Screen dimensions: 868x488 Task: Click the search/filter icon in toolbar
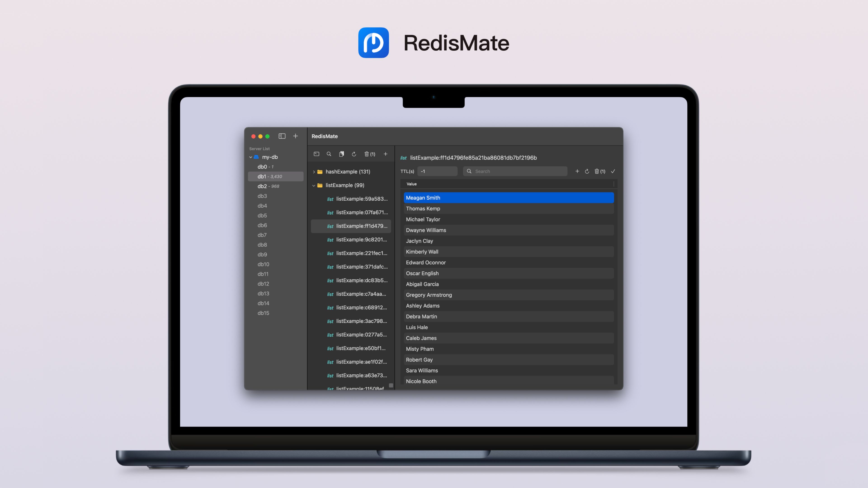pos(328,154)
